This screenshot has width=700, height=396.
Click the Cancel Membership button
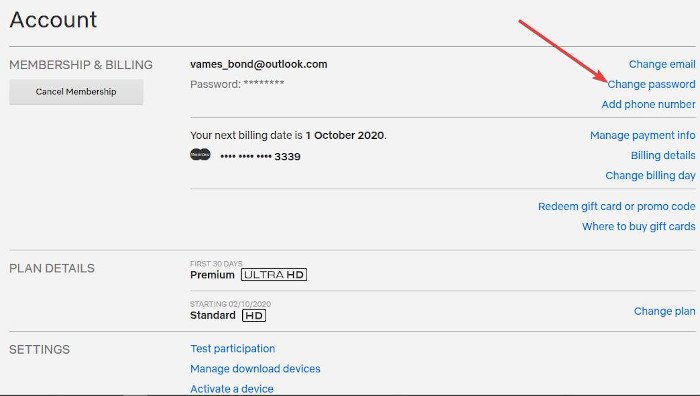pyautogui.click(x=76, y=92)
